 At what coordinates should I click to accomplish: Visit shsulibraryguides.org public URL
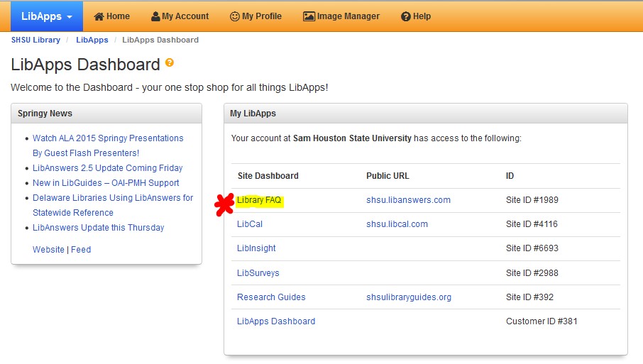coord(409,297)
